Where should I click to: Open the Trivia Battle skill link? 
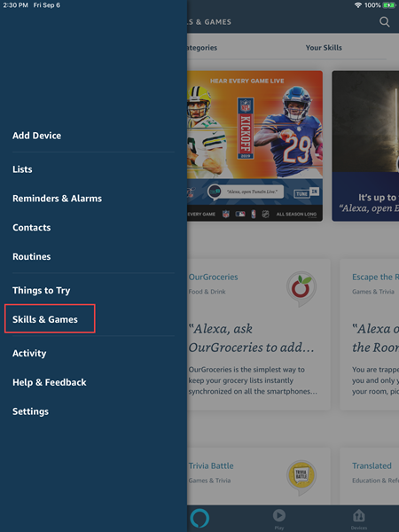click(x=211, y=465)
